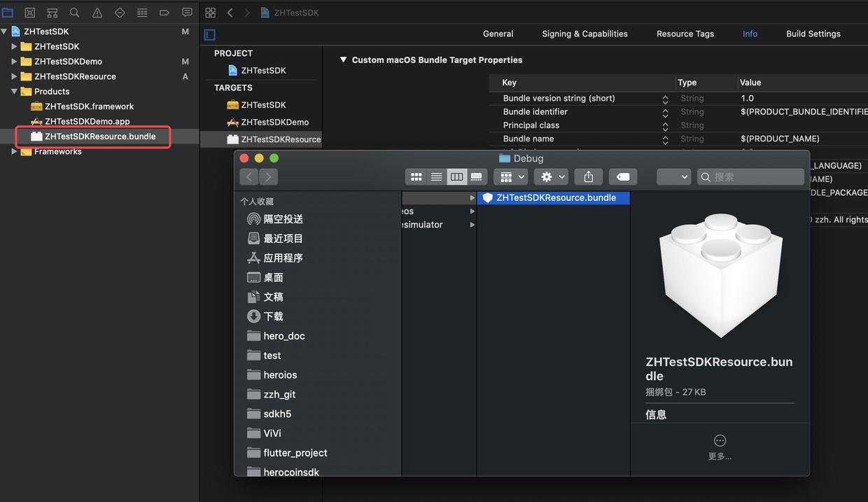Viewport: 868px width, 502px height.
Task: Open the Report navigator icon
Action: (x=187, y=13)
